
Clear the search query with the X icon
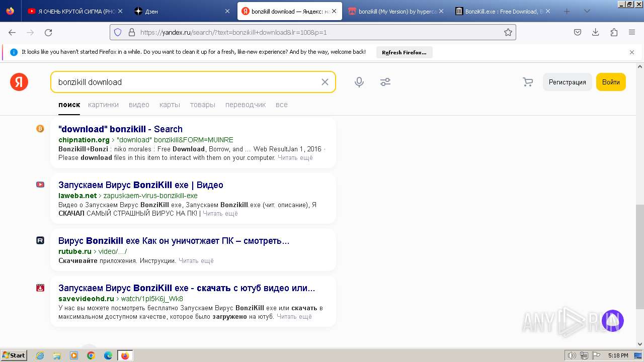[x=325, y=82]
